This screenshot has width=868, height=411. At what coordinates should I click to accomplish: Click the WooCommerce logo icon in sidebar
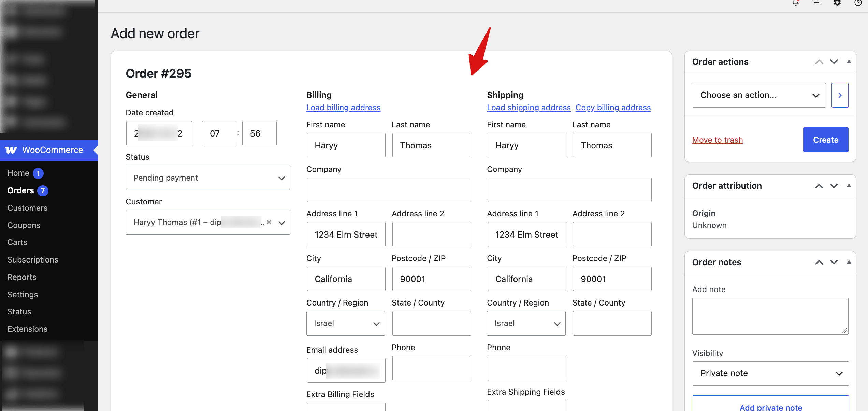[x=11, y=150]
